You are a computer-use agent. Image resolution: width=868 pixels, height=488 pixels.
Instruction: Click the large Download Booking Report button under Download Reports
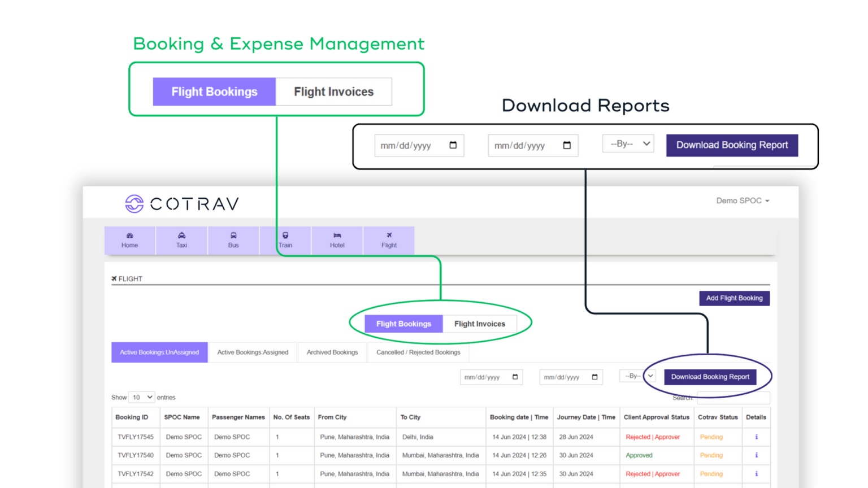[x=732, y=145]
